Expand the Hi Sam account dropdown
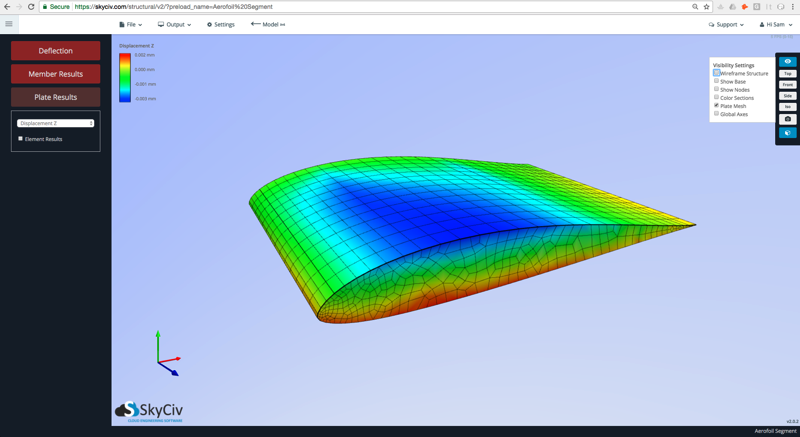800x437 pixels. [776, 24]
